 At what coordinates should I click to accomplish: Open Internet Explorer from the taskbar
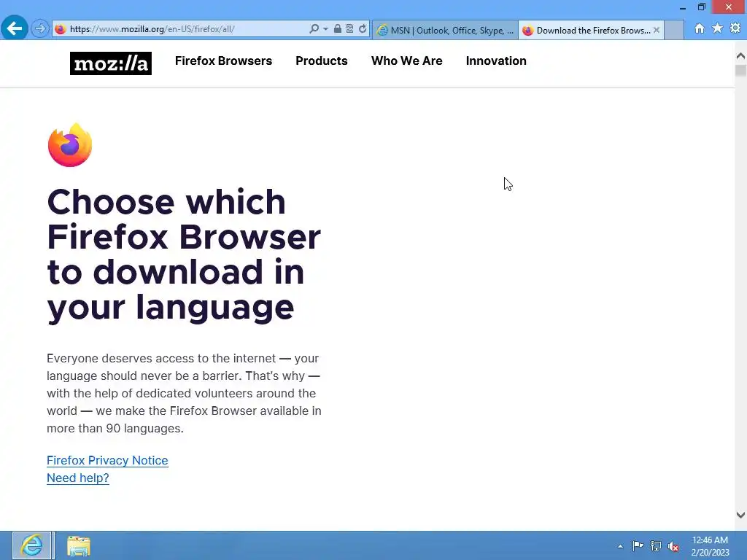tap(32, 545)
